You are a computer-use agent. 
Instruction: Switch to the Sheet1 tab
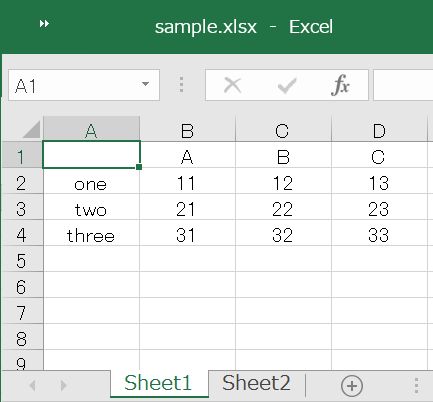pyautogui.click(x=159, y=383)
